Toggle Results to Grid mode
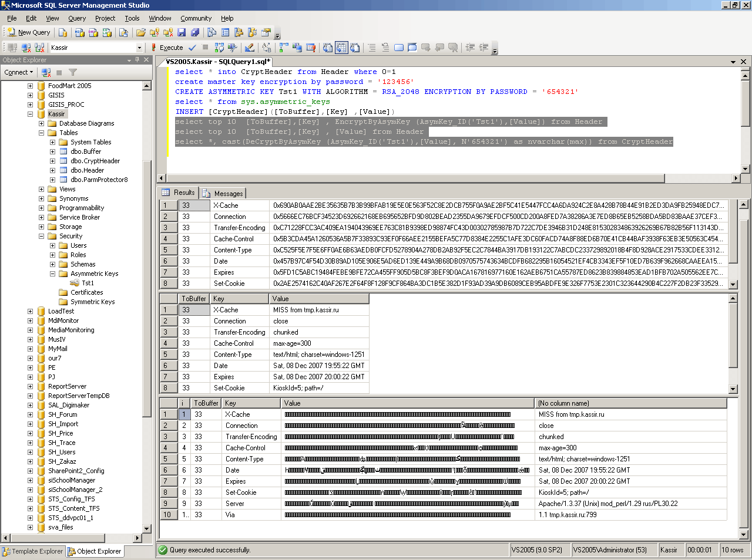The image size is (752, 560). (x=341, y=48)
